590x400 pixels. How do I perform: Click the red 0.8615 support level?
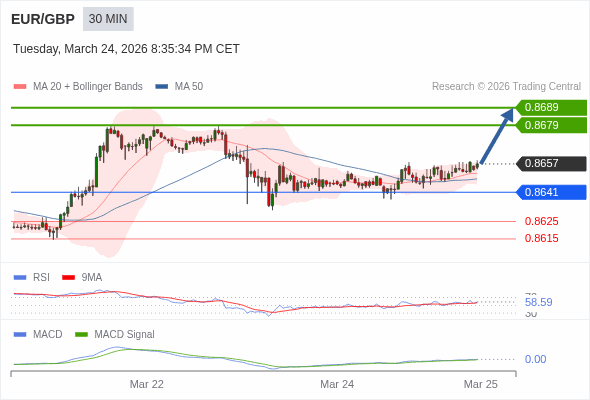coord(541,238)
